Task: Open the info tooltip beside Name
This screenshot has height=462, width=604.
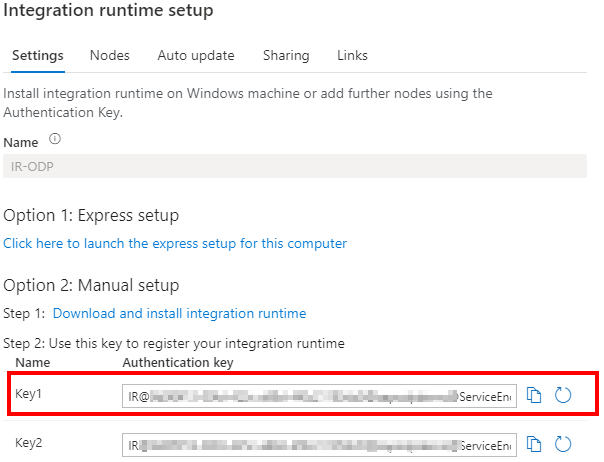Action: tap(55, 139)
